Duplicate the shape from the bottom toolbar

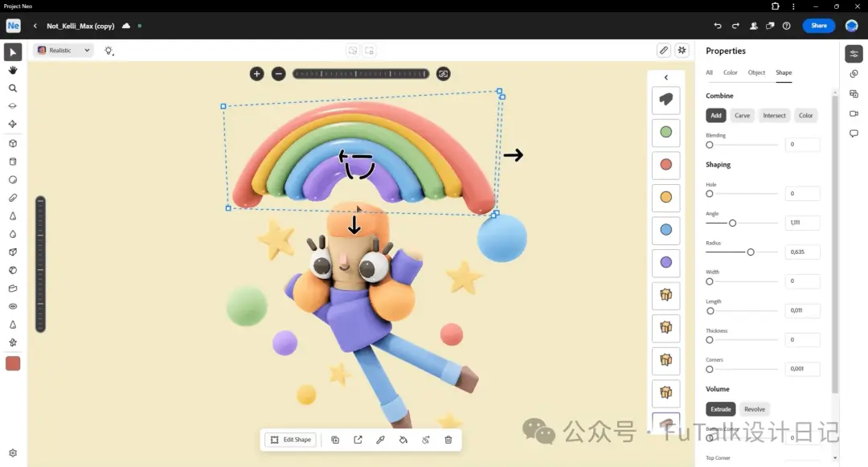(335, 440)
